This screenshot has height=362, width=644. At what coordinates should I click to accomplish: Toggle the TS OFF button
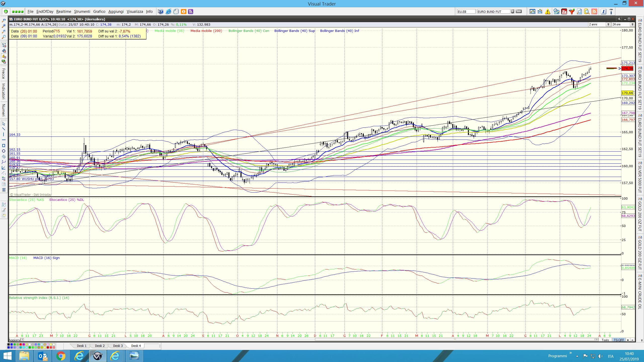click(x=619, y=340)
